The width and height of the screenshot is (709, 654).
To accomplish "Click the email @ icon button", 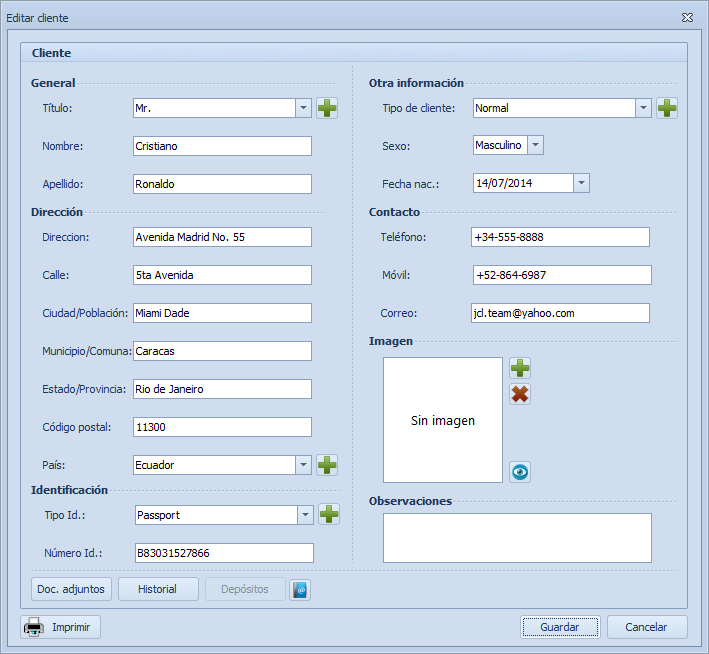I will click(300, 590).
